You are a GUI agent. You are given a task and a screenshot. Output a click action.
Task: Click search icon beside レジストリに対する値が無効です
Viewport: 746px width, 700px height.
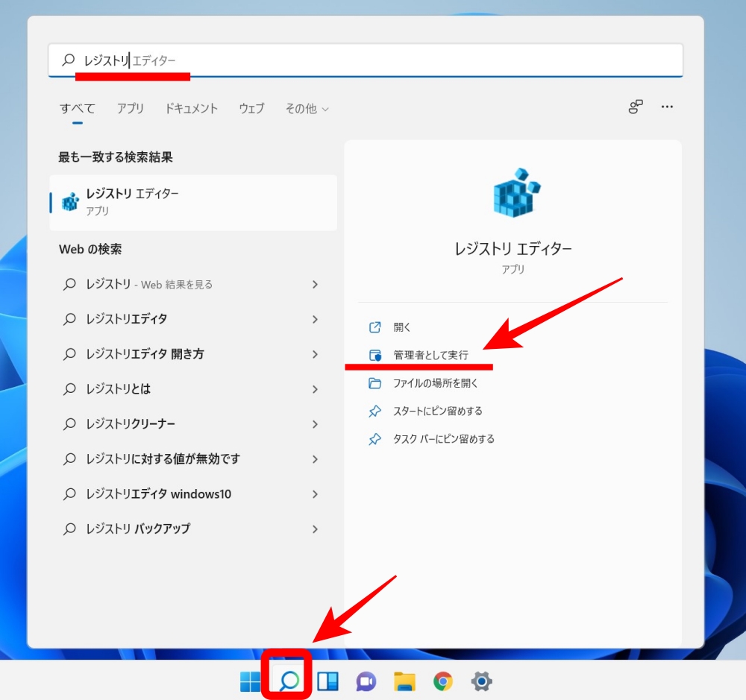pyautogui.click(x=69, y=459)
